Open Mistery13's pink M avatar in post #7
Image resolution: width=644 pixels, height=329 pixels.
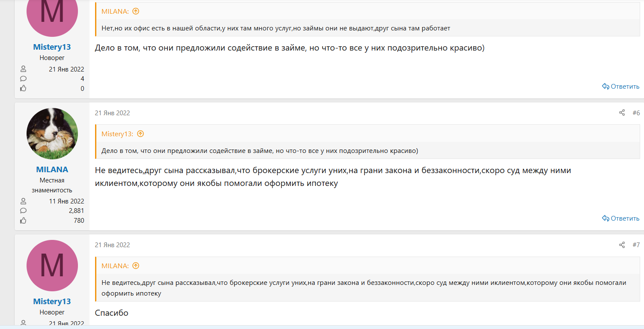[x=52, y=266]
